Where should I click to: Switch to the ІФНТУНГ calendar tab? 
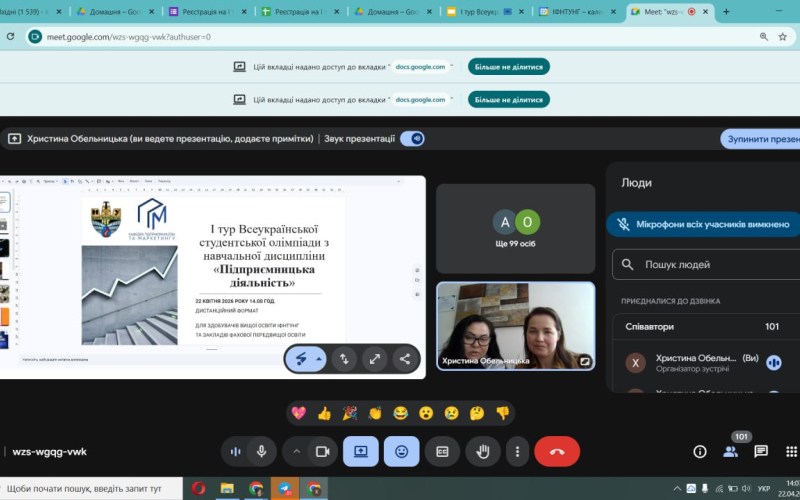coord(578,12)
